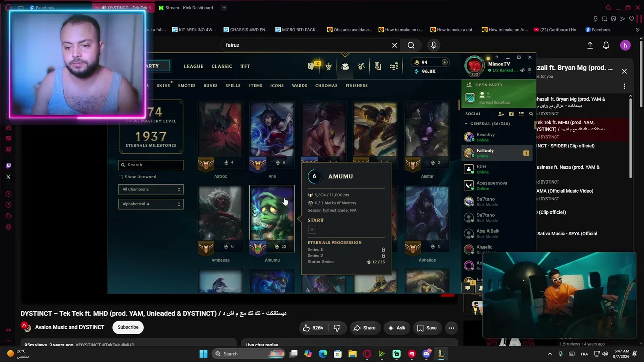Click the MimouTV summoner profile icon

tap(474, 65)
